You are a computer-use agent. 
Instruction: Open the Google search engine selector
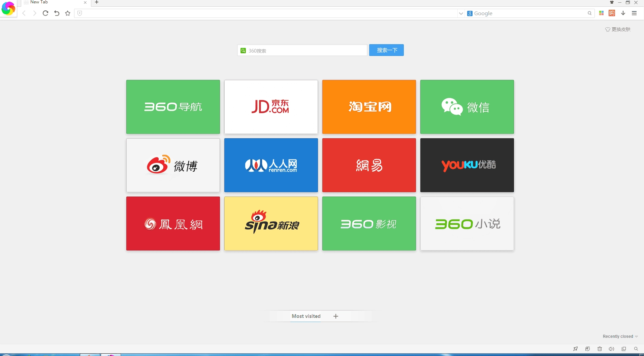pyautogui.click(x=470, y=13)
